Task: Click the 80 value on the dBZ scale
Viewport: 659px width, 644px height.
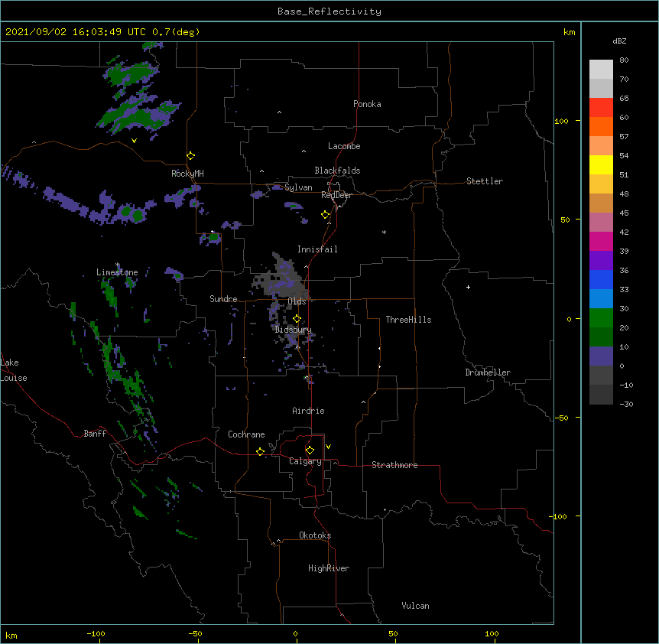Action: 624,60
